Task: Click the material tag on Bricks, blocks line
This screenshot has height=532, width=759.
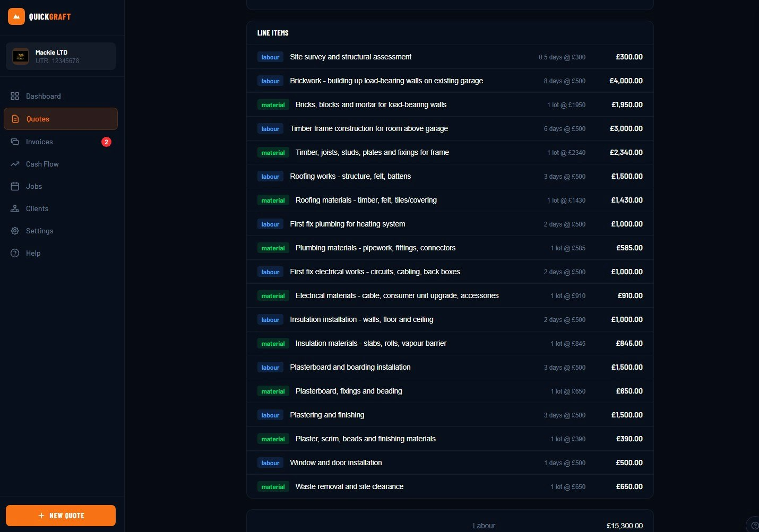Action: tap(273, 105)
